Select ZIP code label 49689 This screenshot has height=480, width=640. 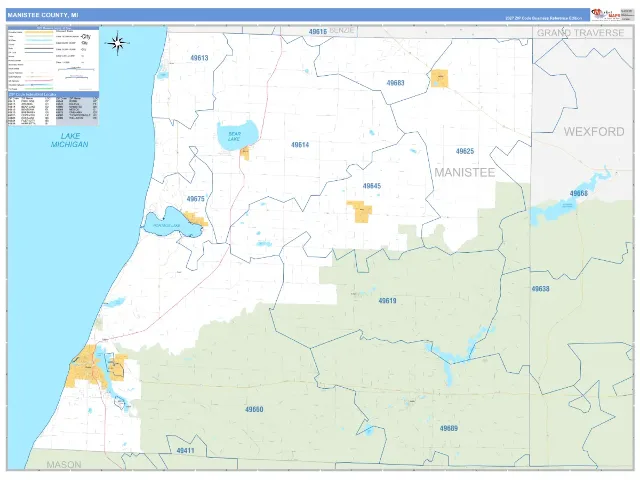(x=449, y=428)
